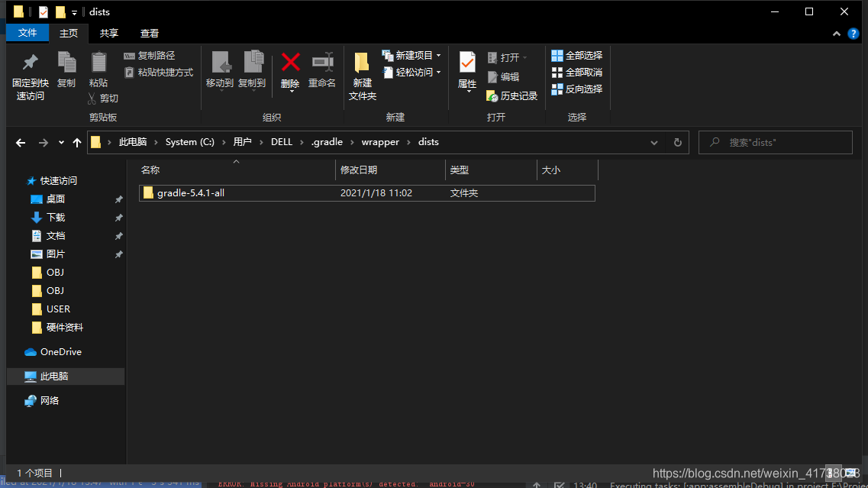The height and width of the screenshot is (488, 868).
Task: Open the recent locations dropdown arrow
Action: (61, 143)
